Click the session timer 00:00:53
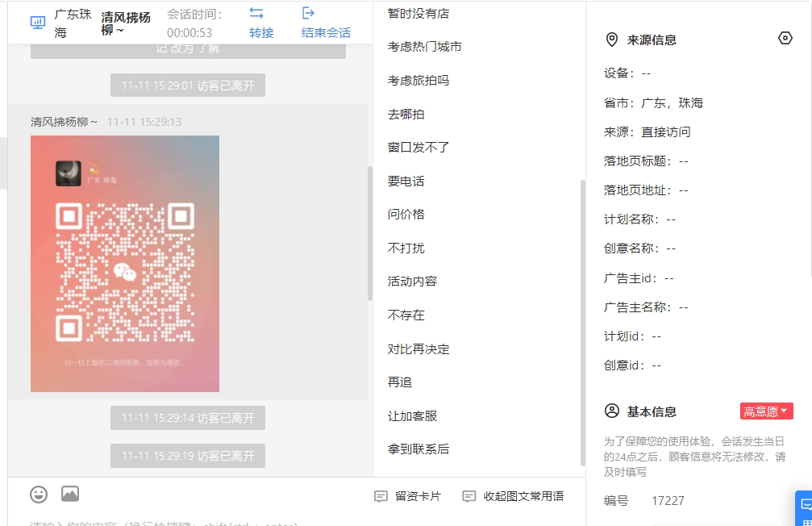The width and height of the screenshot is (812, 526). tap(189, 32)
